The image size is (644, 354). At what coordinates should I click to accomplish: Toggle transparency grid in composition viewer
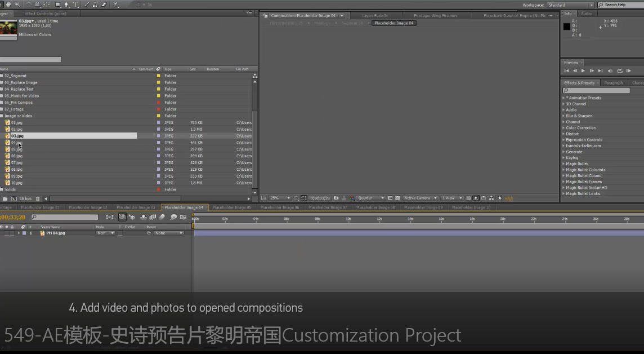coord(398,198)
